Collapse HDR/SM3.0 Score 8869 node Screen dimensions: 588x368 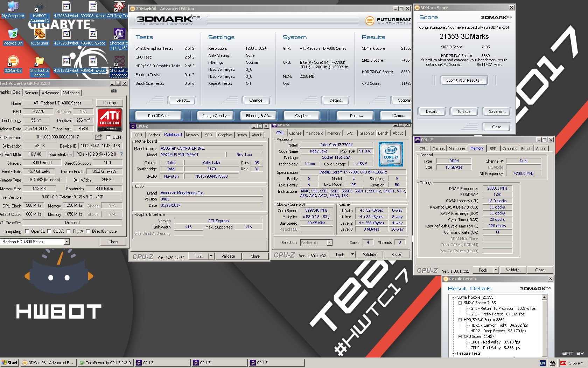click(x=460, y=320)
